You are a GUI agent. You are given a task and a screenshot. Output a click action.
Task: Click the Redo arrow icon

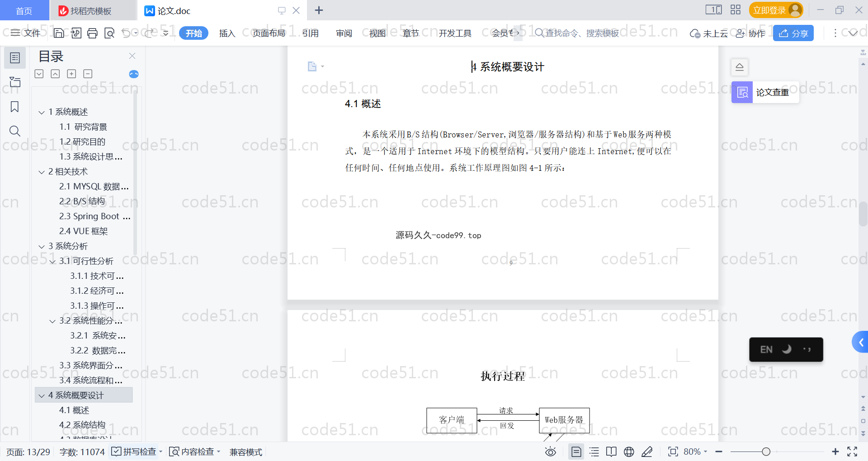tap(149, 33)
